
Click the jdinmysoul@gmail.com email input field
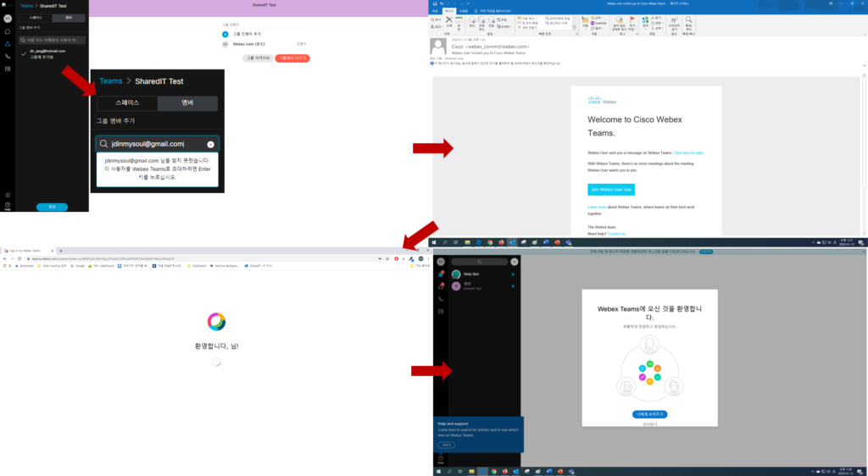(148, 144)
